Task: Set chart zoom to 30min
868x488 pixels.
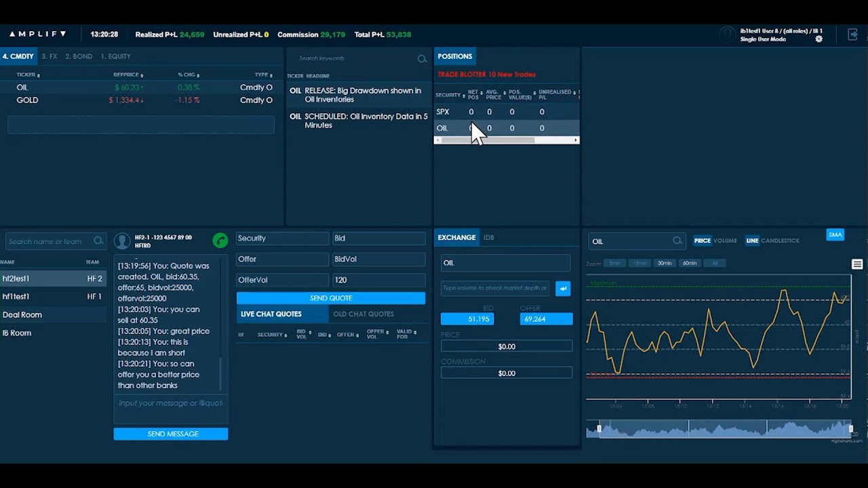Action: [x=665, y=263]
